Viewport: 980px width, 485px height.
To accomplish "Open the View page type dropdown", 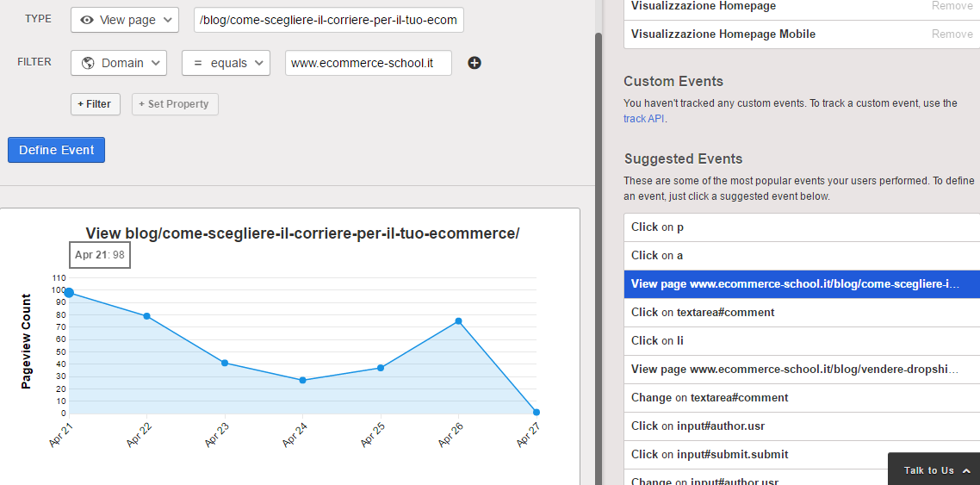I will tap(125, 20).
